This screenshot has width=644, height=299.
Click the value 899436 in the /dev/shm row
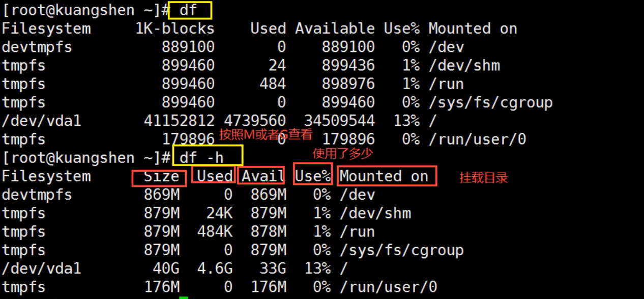pyautogui.click(x=348, y=65)
